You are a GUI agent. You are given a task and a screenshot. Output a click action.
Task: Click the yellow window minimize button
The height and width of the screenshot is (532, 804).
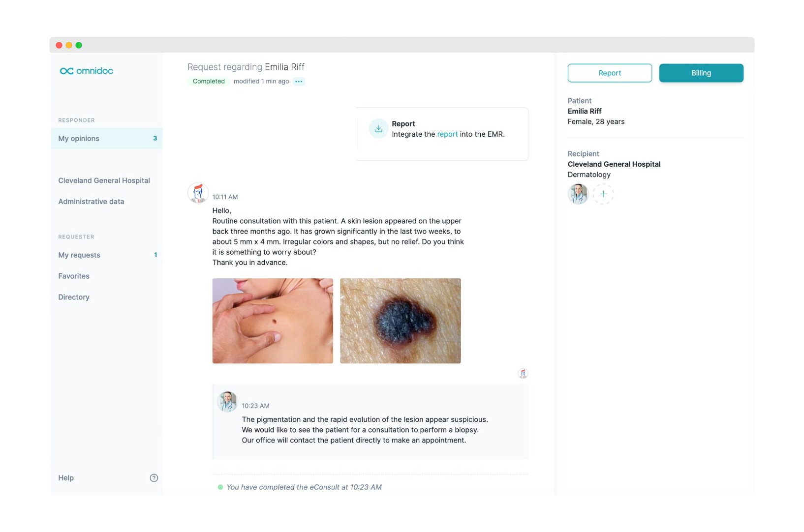[69, 45]
